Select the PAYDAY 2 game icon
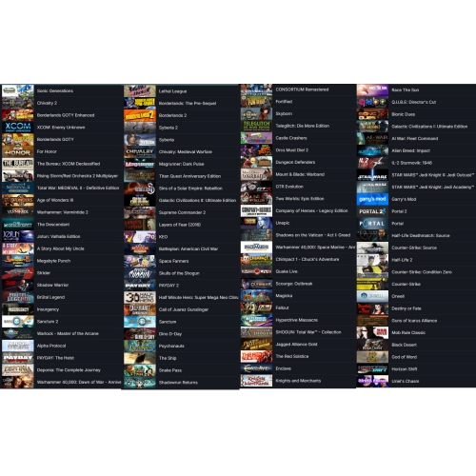The image size is (476, 476). [x=140, y=286]
